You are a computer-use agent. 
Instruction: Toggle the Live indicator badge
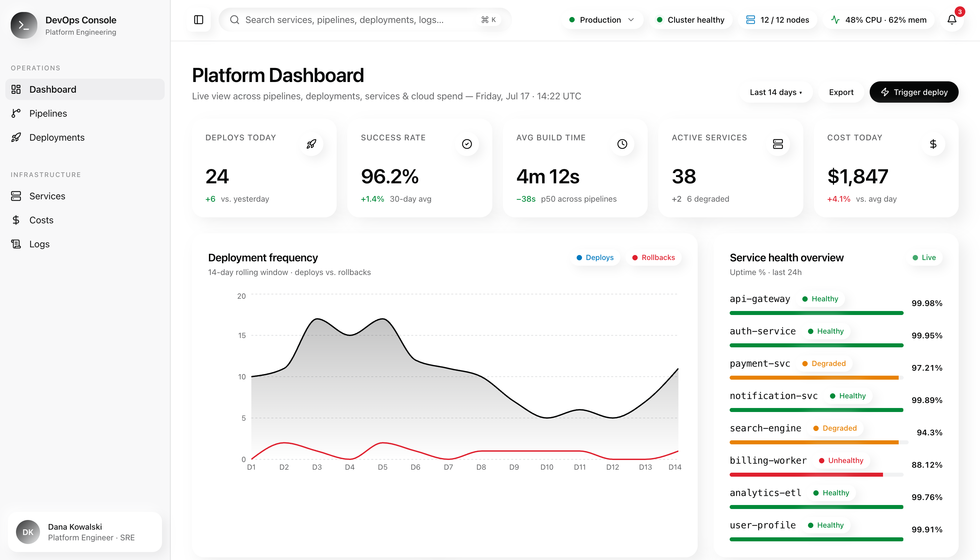[925, 257]
